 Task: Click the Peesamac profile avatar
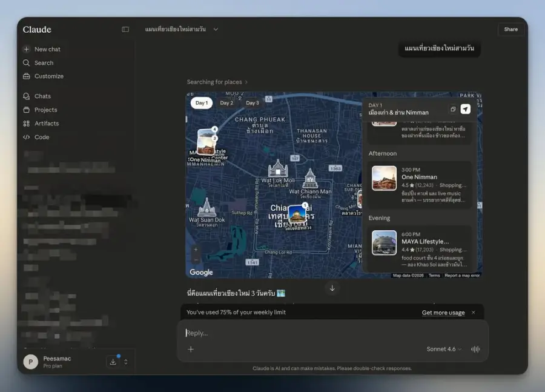[31, 362]
